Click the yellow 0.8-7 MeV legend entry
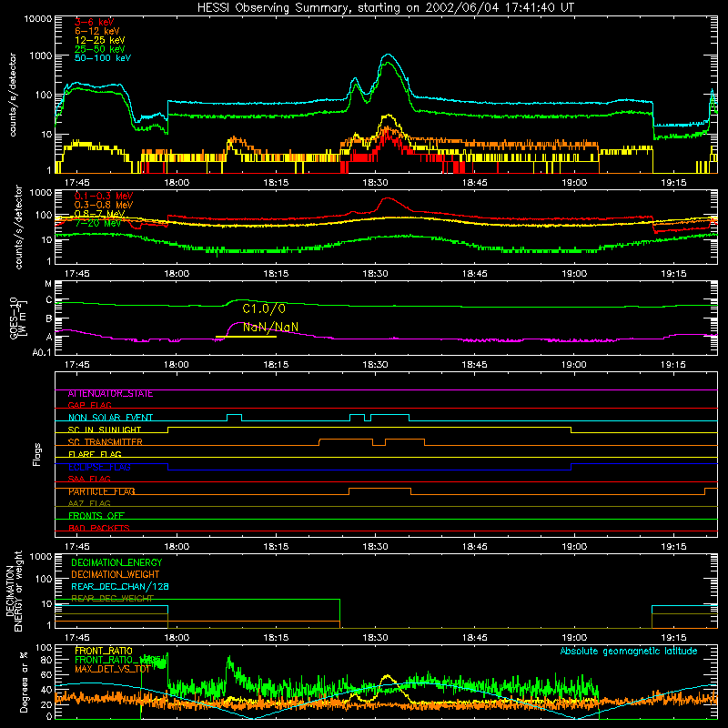The image size is (728, 728). point(99,214)
